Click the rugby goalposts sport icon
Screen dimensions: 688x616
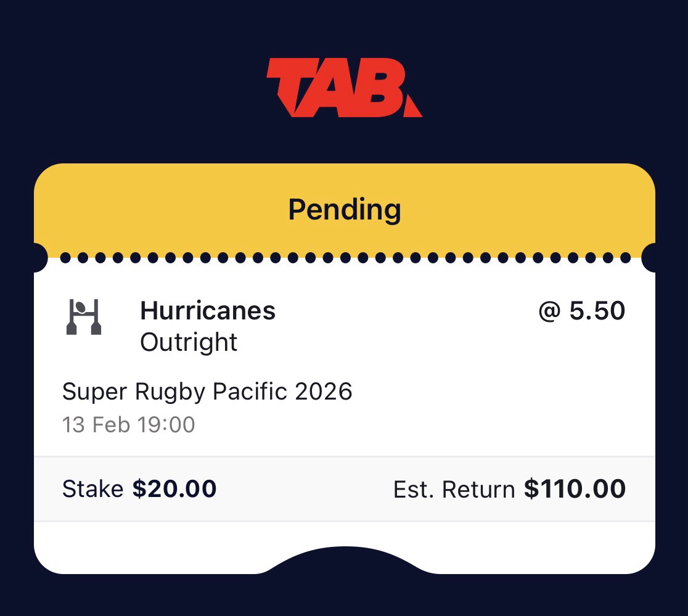(x=83, y=317)
